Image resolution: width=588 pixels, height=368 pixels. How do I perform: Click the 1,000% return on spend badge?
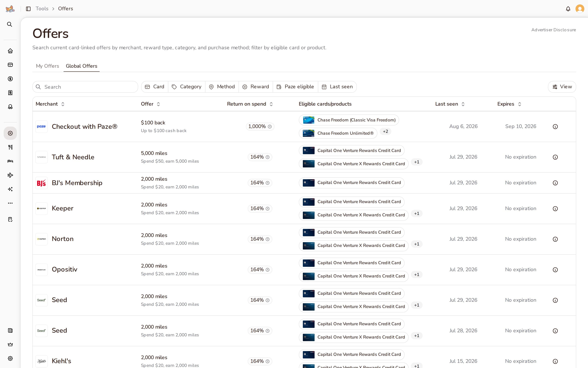[260, 127]
